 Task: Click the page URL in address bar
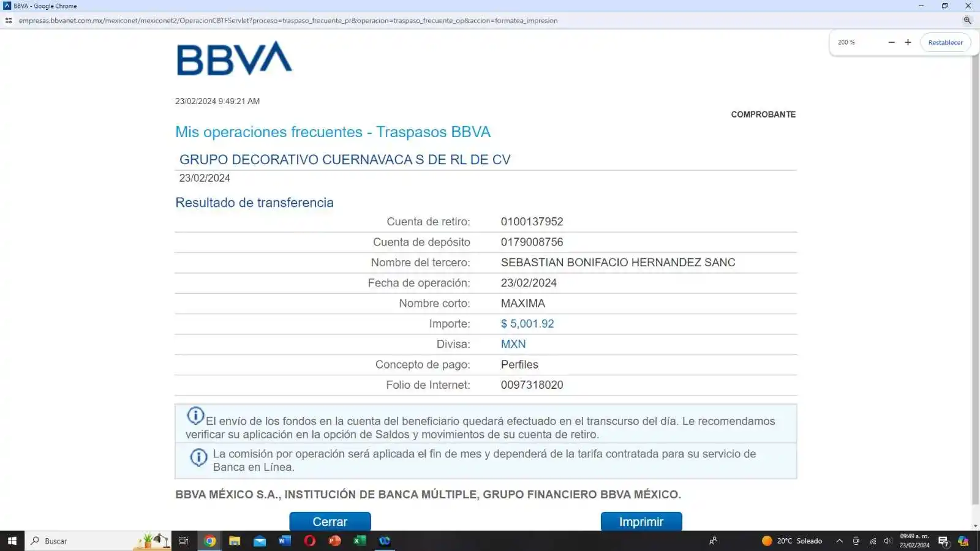(x=288, y=20)
